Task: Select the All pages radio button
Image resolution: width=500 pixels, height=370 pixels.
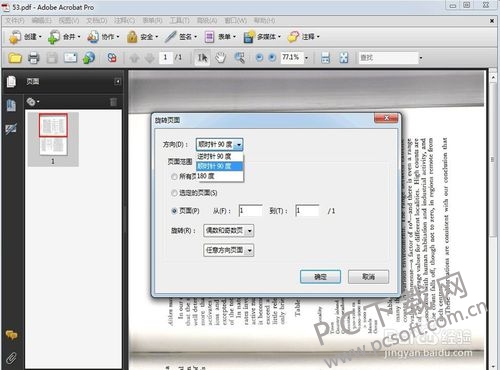Action: 174,177
